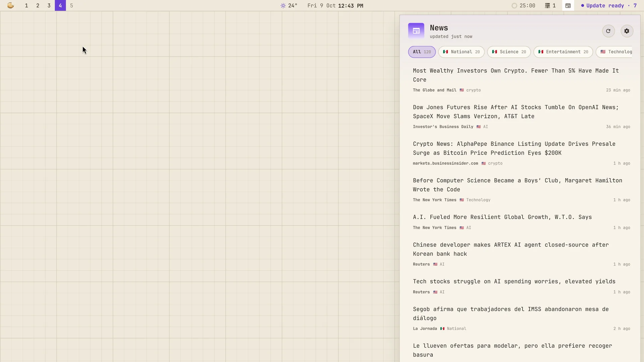
Task: Filter news by National
Action: [x=461, y=52]
